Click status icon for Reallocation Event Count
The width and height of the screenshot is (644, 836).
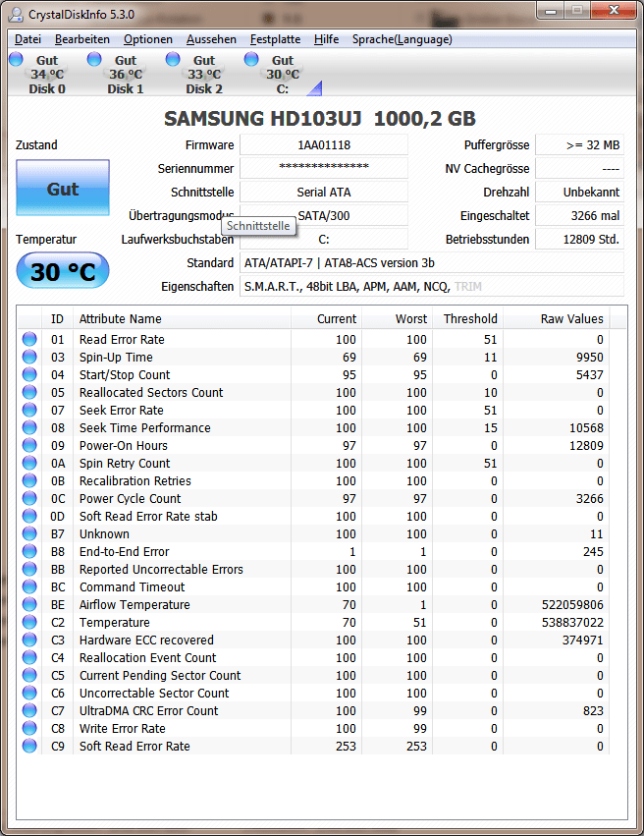click(x=29, y=657)
